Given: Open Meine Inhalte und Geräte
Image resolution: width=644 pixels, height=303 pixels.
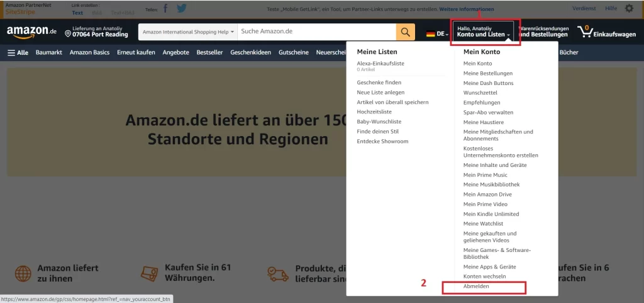Looking at the screenshot, I should (495, 165).
